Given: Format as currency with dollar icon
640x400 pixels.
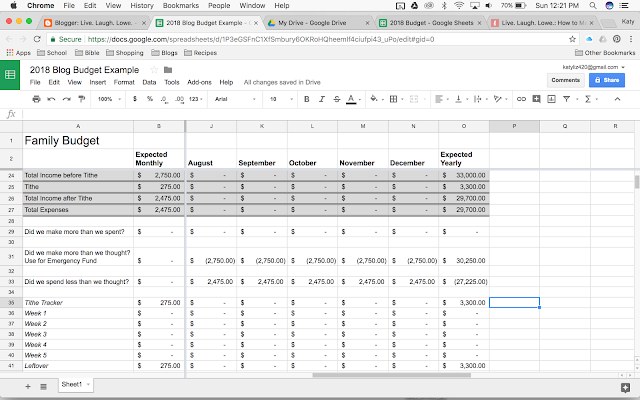Looking at the screenshot, I should pyautogui.click(x=135, y=99).
